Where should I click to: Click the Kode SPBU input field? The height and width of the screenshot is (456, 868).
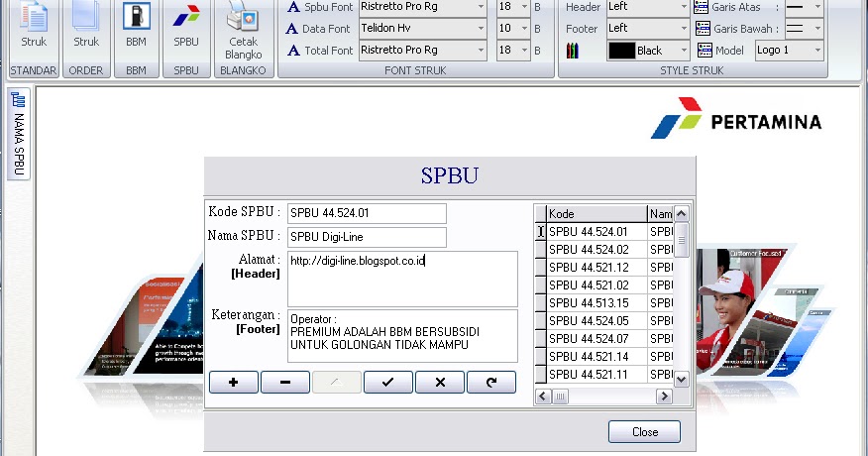point(367,213)
